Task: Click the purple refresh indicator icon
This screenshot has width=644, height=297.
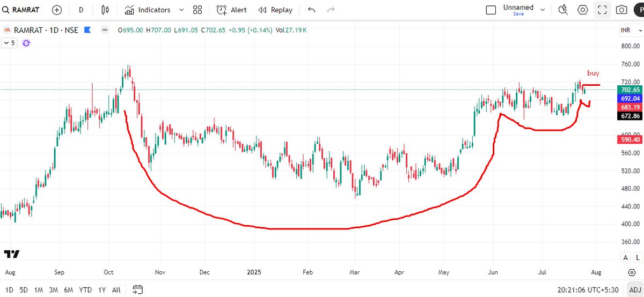Action: coord(26,43)
